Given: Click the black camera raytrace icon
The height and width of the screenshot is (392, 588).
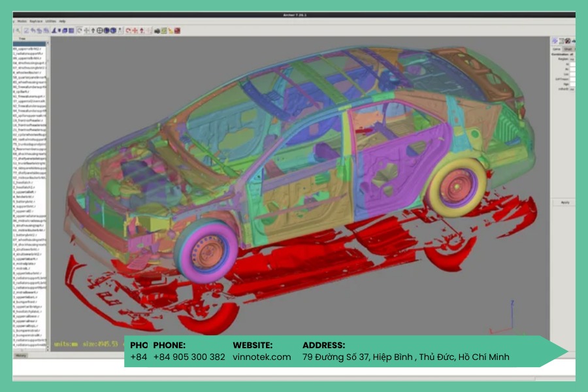Looking at the screenshot, I should coord(157,31).
